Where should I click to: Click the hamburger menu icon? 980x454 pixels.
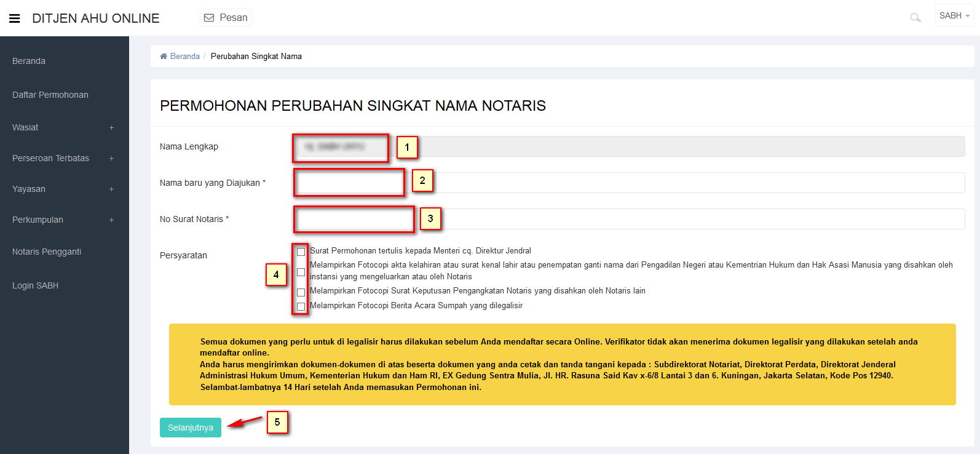tap(15, 18)
